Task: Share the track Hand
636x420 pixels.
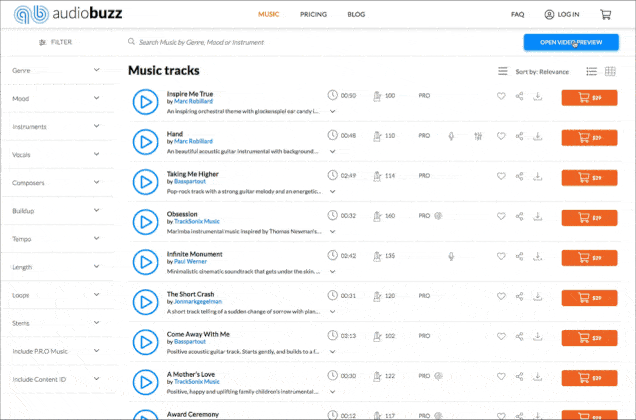Action: [520, 136]
